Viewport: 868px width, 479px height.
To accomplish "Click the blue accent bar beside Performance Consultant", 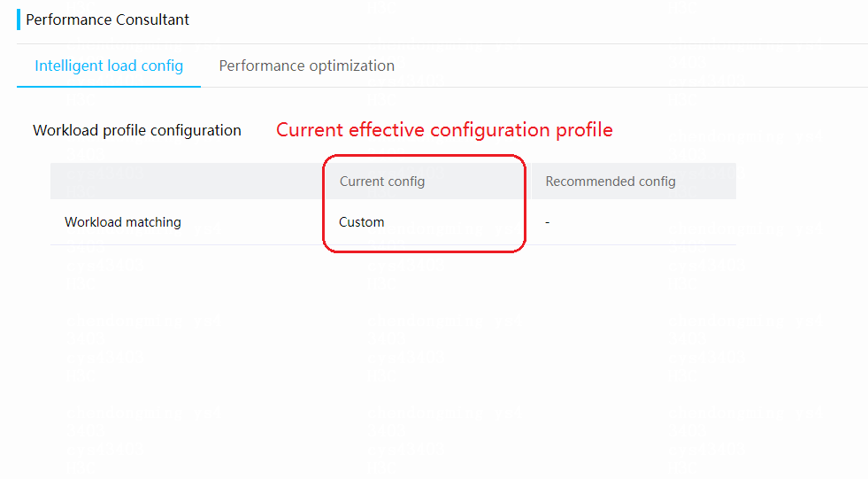I will click(x=19, y=19).
